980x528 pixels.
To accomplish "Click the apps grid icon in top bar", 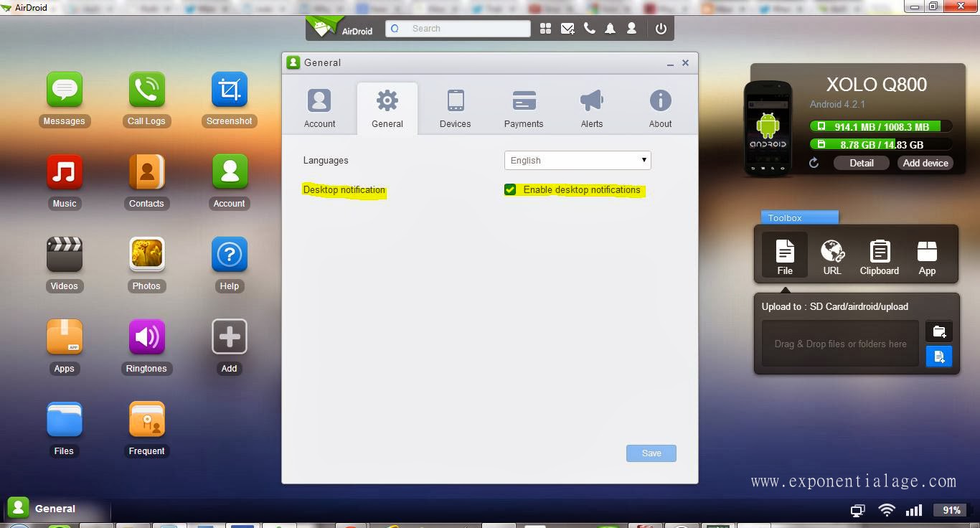I will pyautogui.click(x=545, y=29).
